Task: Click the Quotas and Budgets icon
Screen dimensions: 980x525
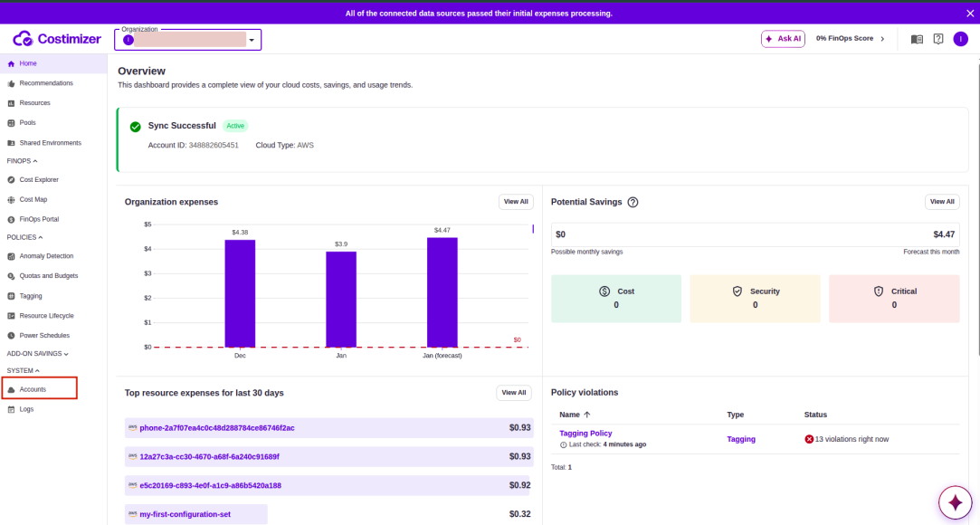Action: [x=11, y=276]
